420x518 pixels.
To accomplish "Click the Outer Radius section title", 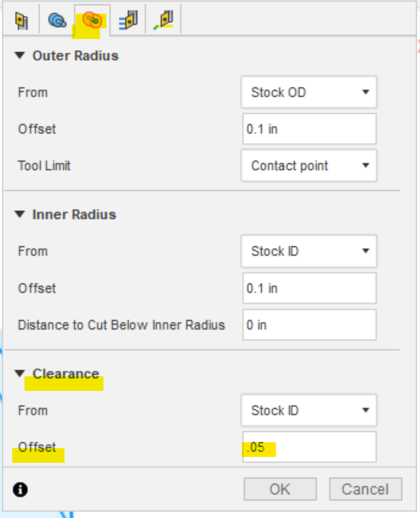I will point(75,56).
